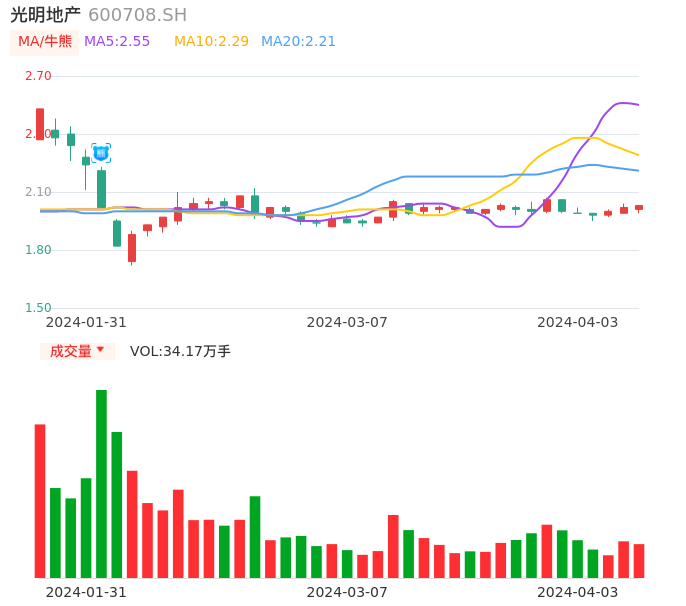Image resolution: width=686 pixels, height=606 pixels.
Task: Toggle the MA10:2.29 moving average legend
Action: [x=211, y=42]
